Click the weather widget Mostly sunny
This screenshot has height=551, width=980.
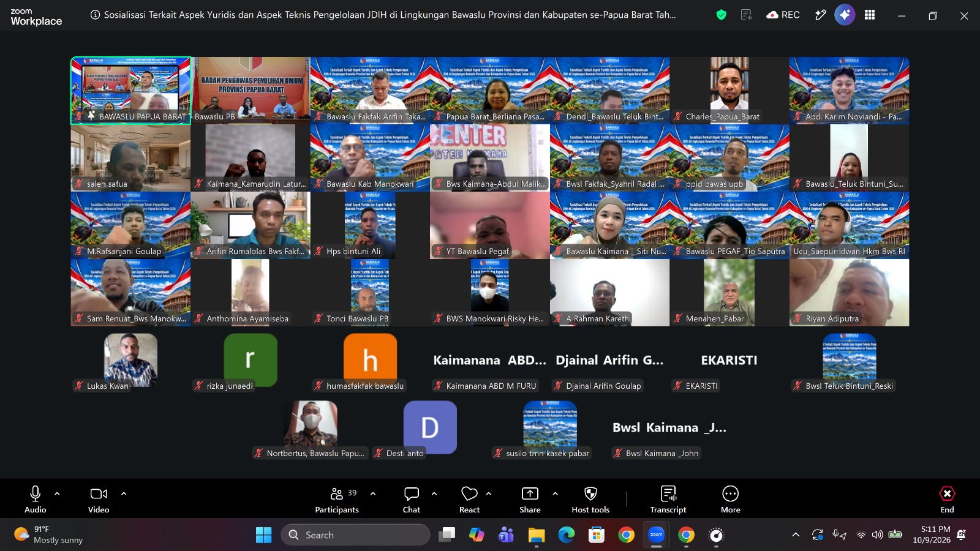[49, 535]
